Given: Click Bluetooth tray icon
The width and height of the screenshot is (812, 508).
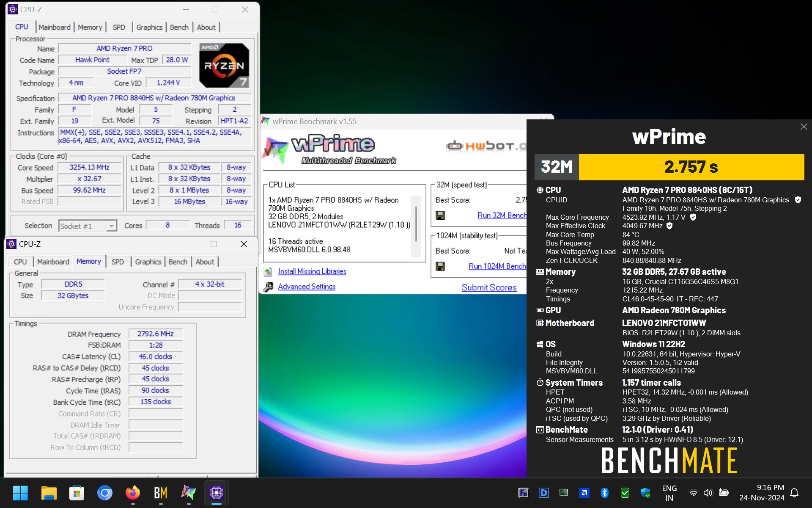Looking at the screenshot, I should click(x=605, y=493).
